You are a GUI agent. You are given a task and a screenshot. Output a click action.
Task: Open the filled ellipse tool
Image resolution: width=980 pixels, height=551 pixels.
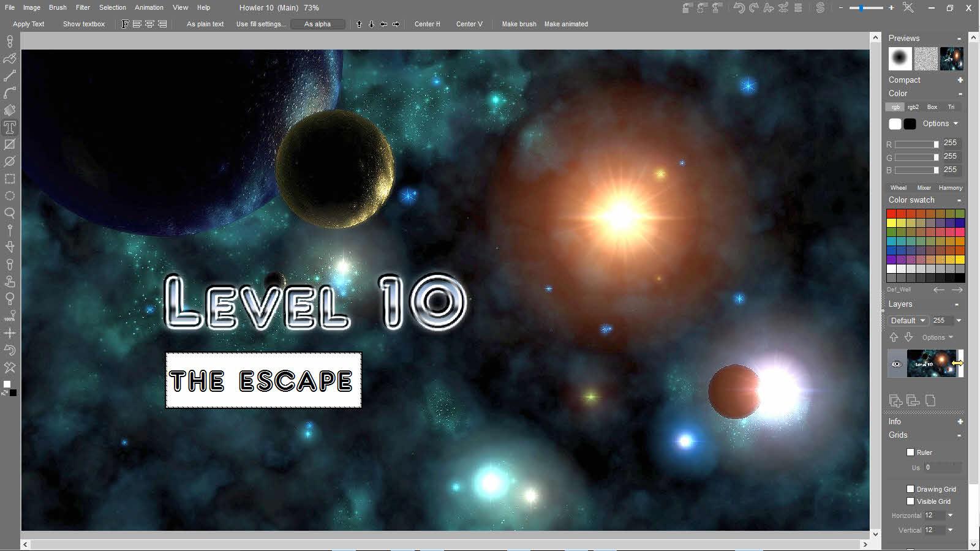[x=10, y=162]
